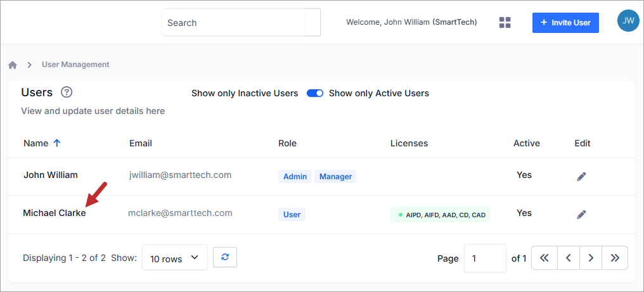
Task: Click the Email column header
Action: tap(141, 143)
